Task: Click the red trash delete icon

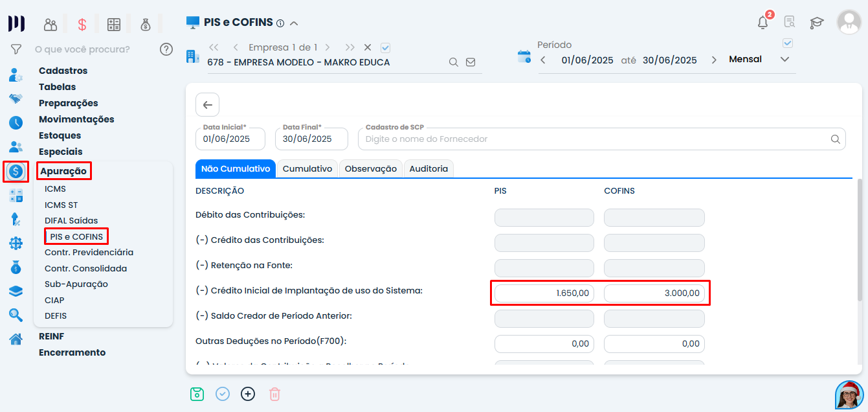Action: point(274,394)
